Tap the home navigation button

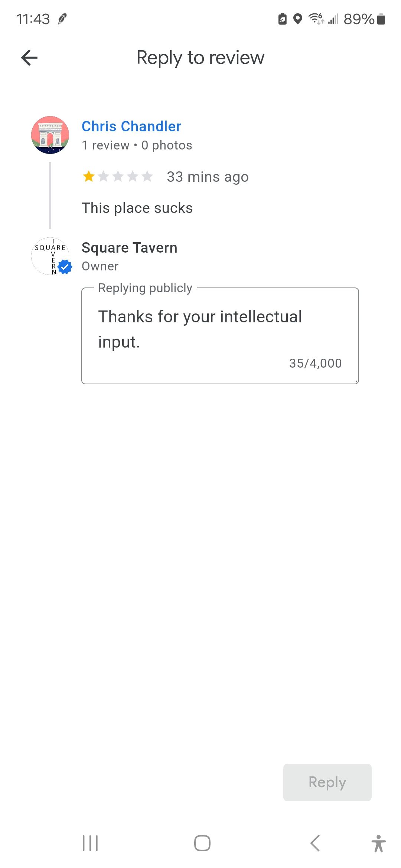pos(202,843)
